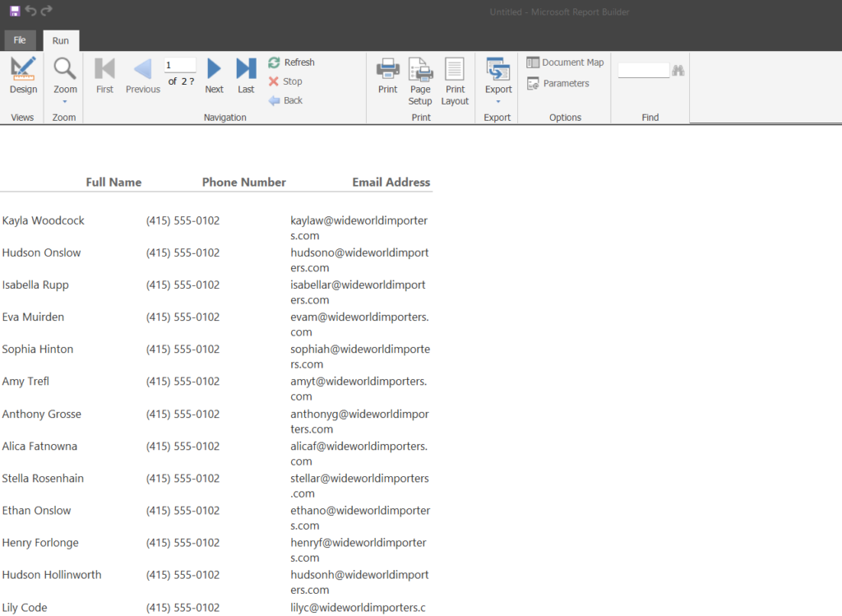Select the name Stella Rosenhain
This screenshot has width=842, height=616.
43,479
